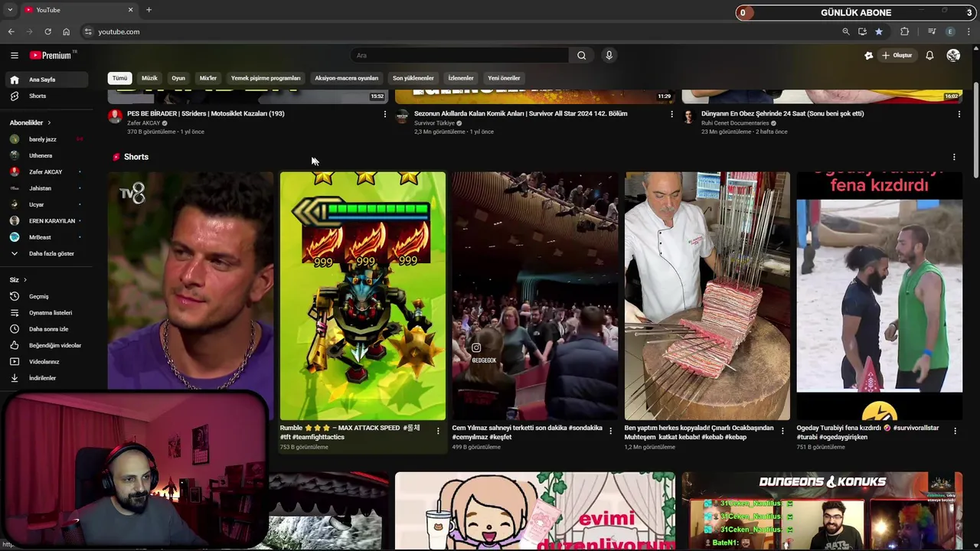Open İndirilenler downloads in sidebar
Screen dimensions: 980x551
44,378
